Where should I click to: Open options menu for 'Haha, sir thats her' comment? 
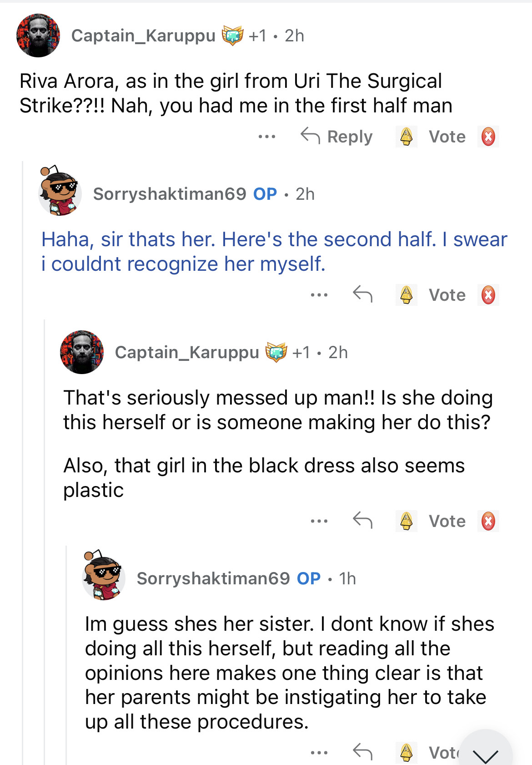(x=319, y=295)
